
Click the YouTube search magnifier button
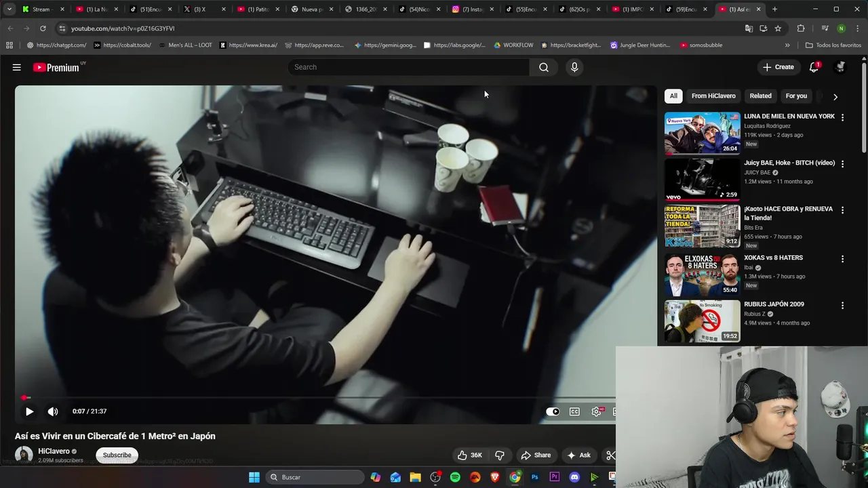tap(543, 67)
